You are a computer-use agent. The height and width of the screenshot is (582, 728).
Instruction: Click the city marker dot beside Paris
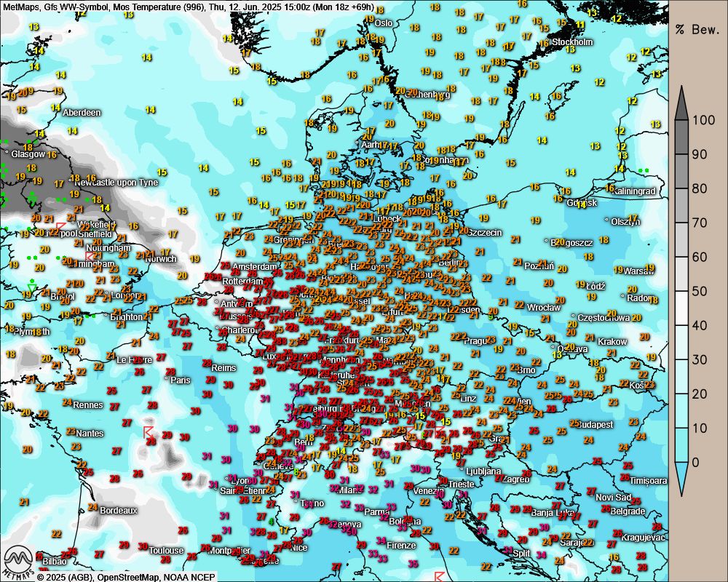tap(167, 379)
